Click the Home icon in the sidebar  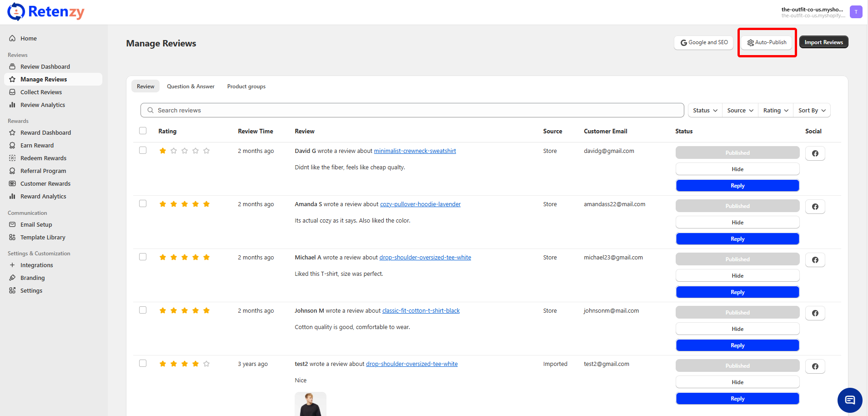pyautogui.click(x=12, y=38)
